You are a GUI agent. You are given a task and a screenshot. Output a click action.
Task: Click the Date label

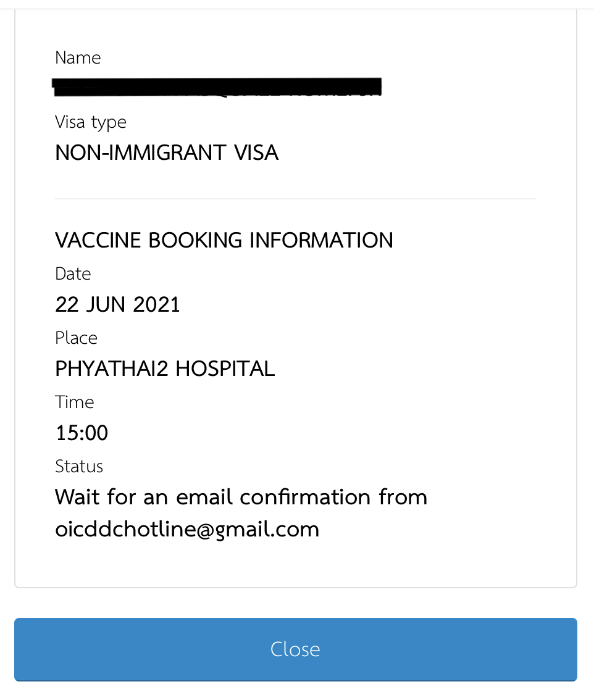tap(73, 274)
